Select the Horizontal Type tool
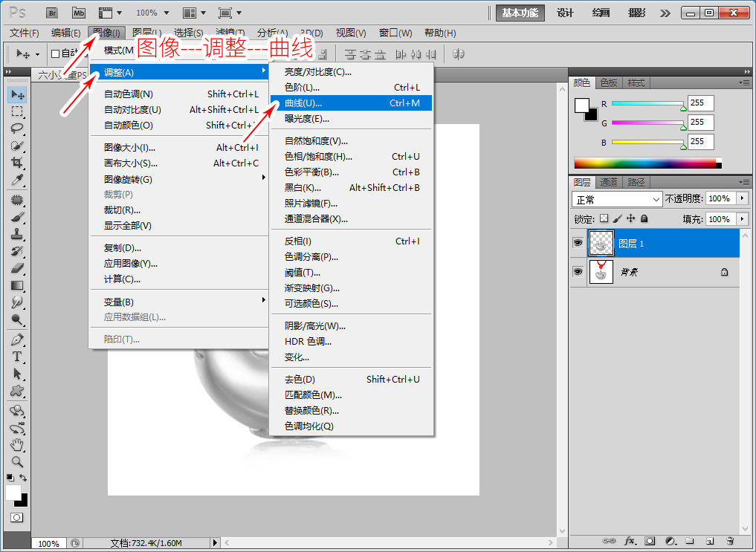 pyautogui.click(x=17, y=357)
